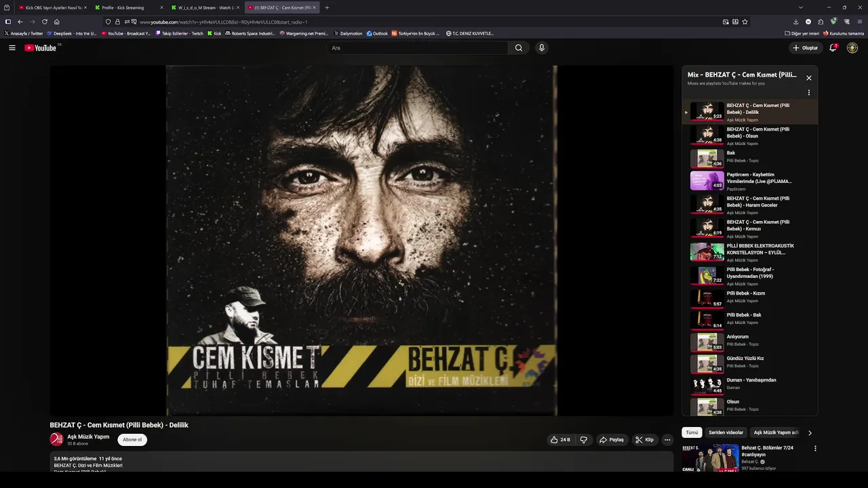Open the Outlook bookmark
The image size is (868, 488).
(377, 33)
